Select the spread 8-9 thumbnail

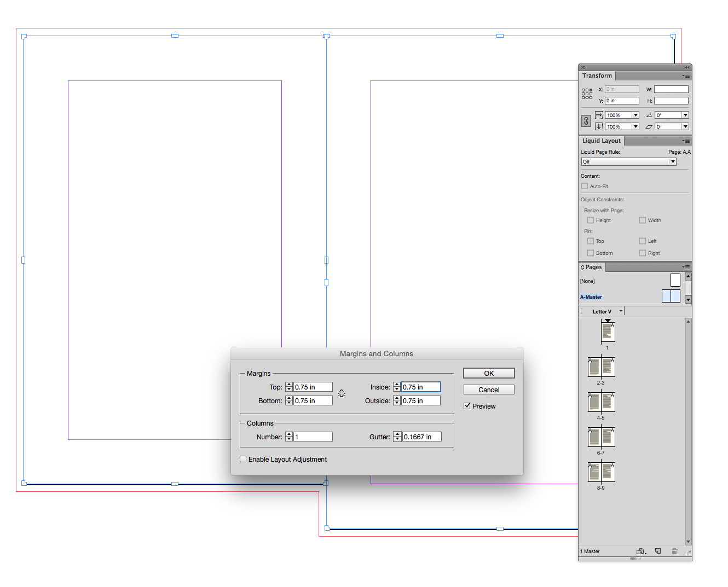tap(601, 472)
